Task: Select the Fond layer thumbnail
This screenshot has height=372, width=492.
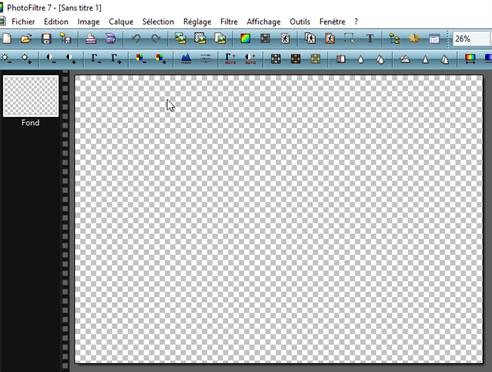Action: pyautogui.click(x=31, y=96)
